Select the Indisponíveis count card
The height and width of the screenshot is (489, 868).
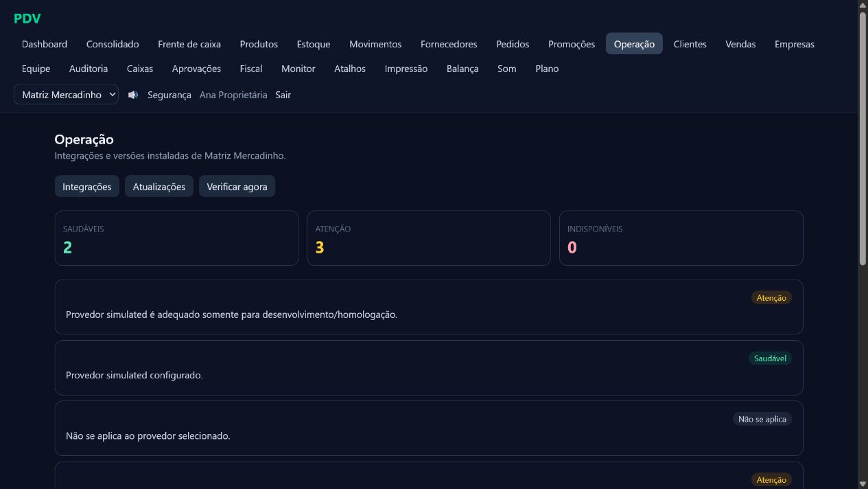[681, 238]
